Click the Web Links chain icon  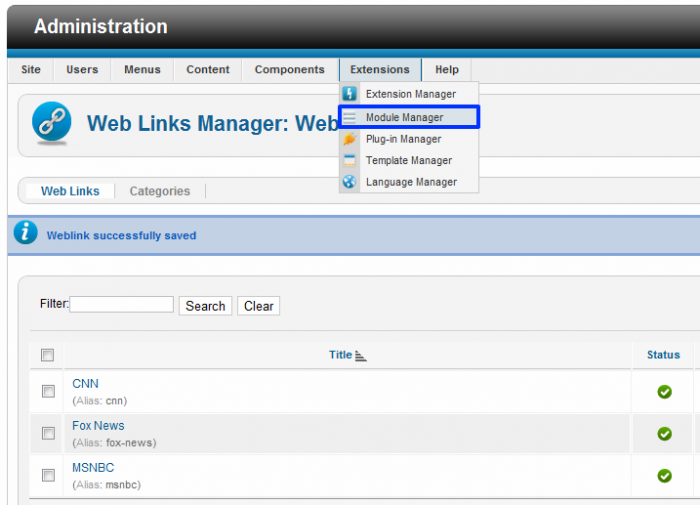(52, 123)
